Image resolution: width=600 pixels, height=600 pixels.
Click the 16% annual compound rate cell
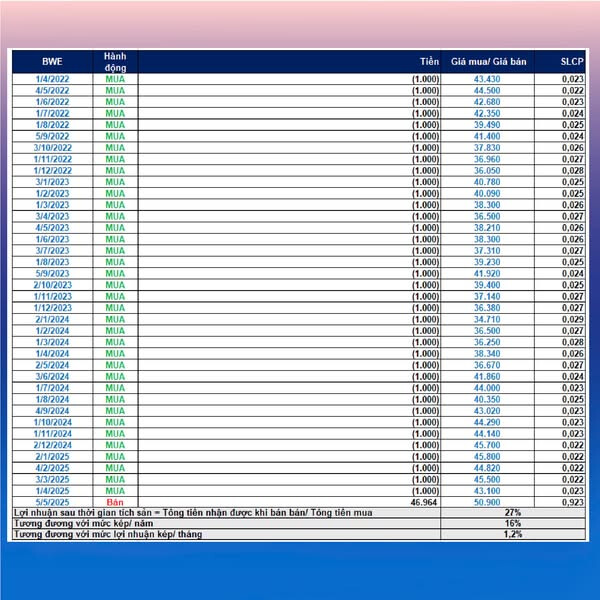click(513, 523)
